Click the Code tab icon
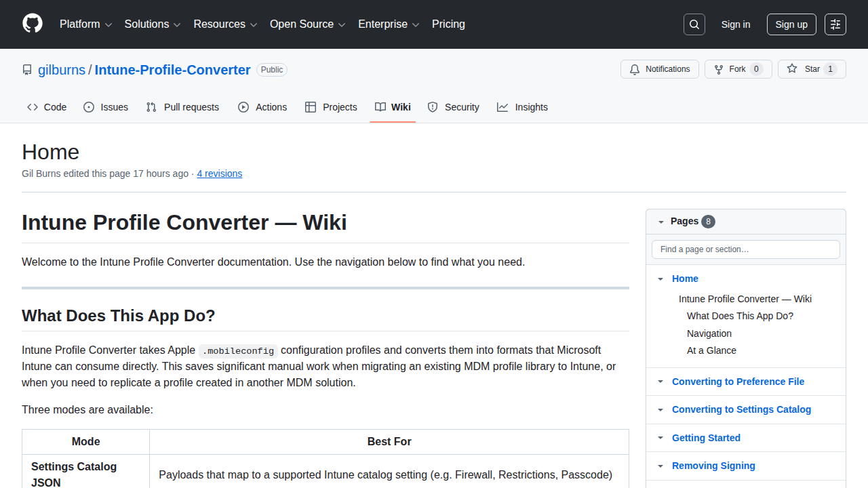Image resolution: width=868 pixels, height=488 pixels. click(x=33, y=107)
